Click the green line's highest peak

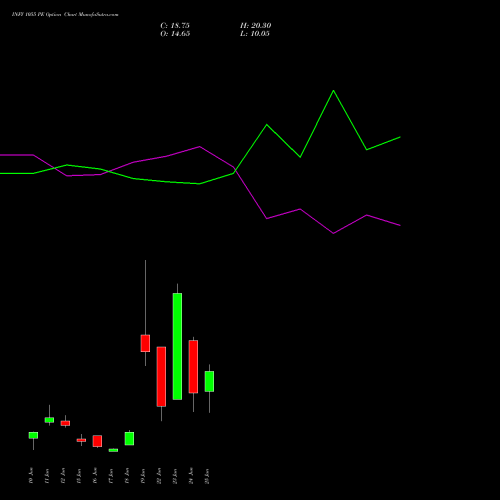pyautogui.click(x=333, y=91)
